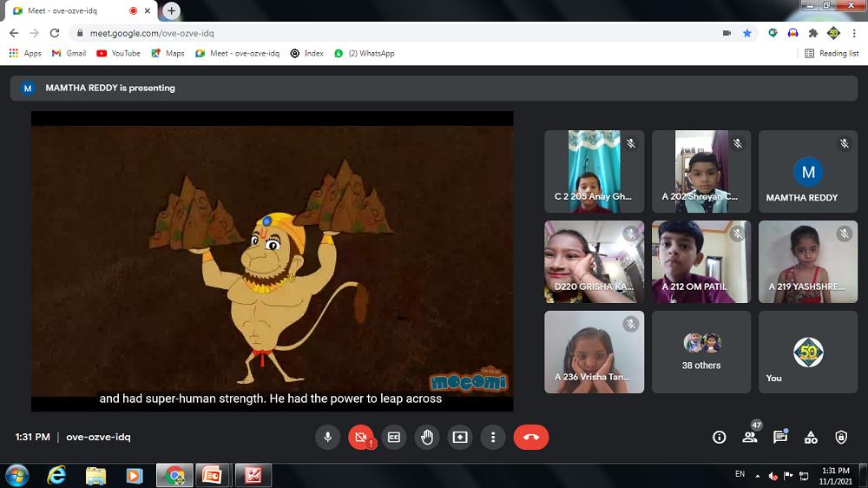Open the Activities panel
The width and height of the screenshot is (868, 488).
click(811, 438)
